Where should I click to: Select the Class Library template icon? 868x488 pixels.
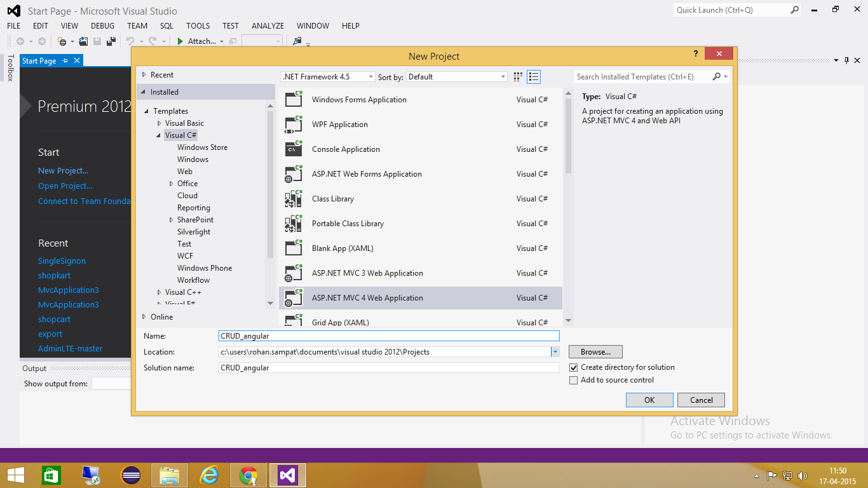tap(294, 198)
